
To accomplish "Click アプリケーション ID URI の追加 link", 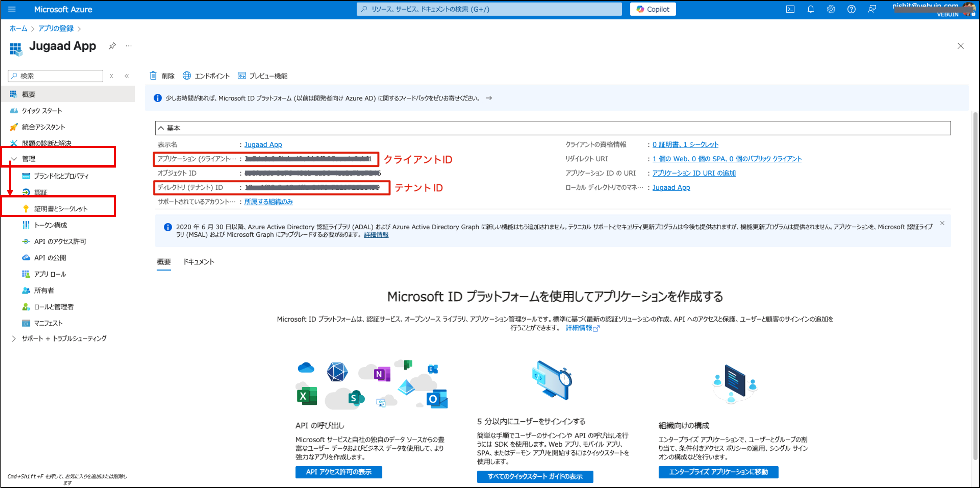I will pos(694,173).
